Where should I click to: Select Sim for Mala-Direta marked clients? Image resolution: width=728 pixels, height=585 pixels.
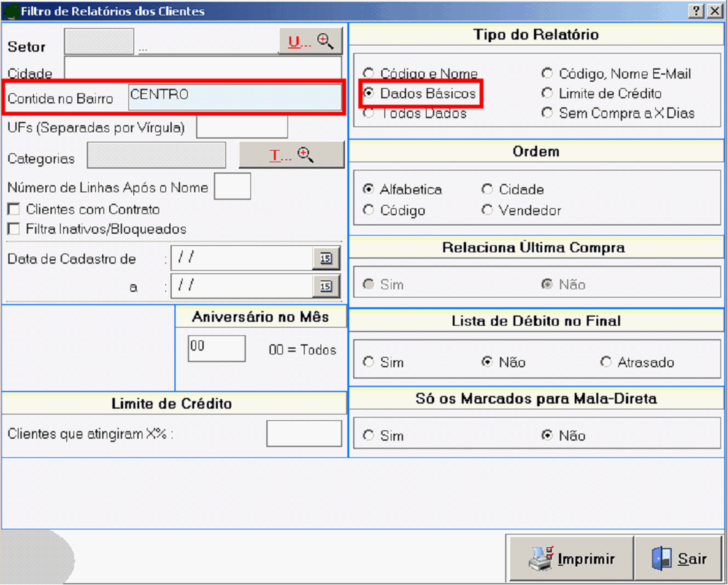pos(368,436)
